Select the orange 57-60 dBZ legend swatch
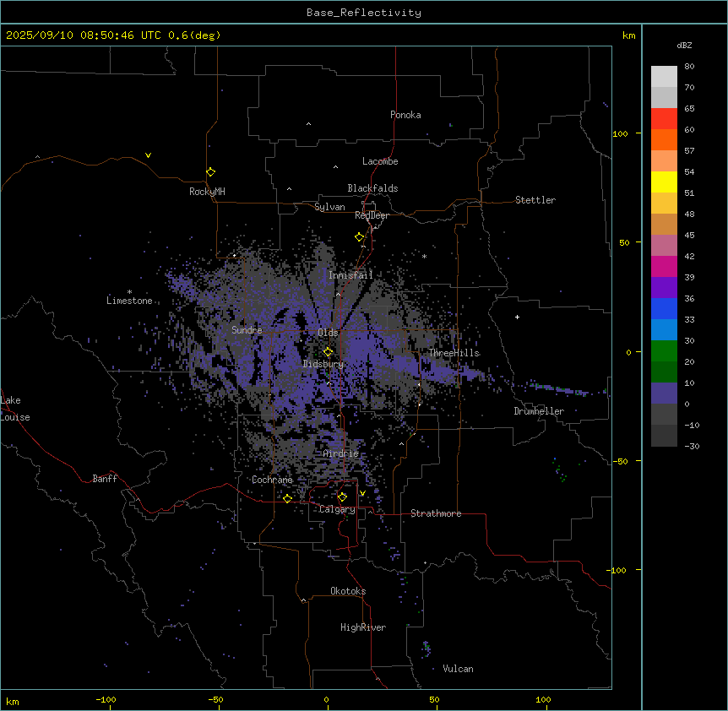Screen dimensions: 728x711 [x=664, y=140]
